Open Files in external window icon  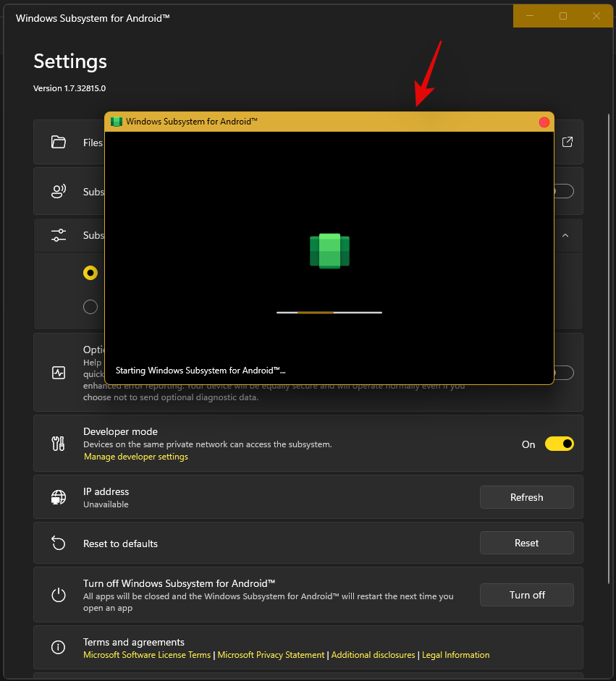point(568,143)
